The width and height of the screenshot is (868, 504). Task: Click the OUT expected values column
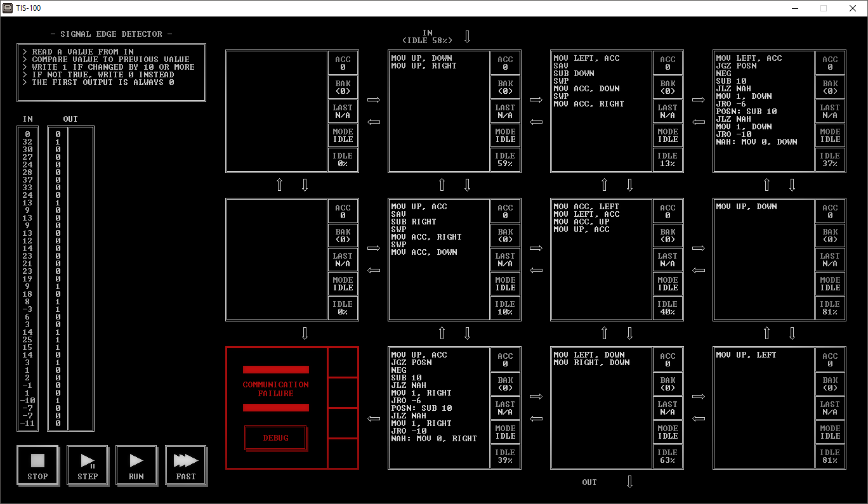pyautogui.click(x=58, y=278)
